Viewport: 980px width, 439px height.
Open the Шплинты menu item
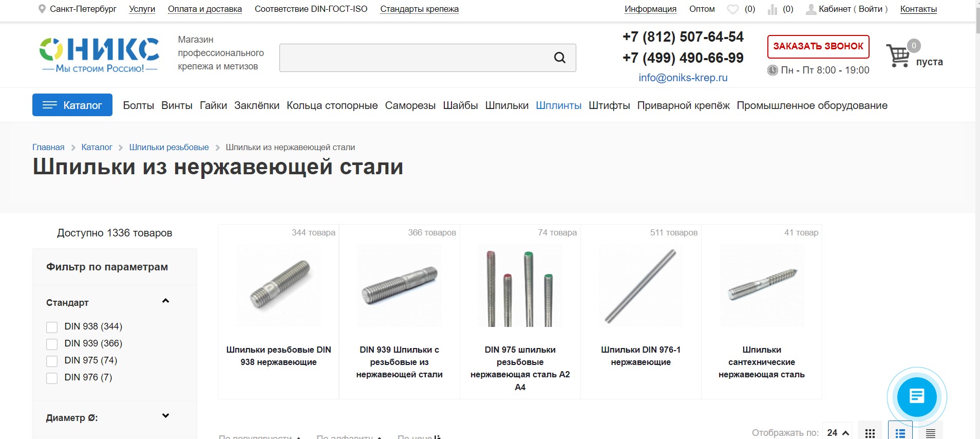pos(558,105)
